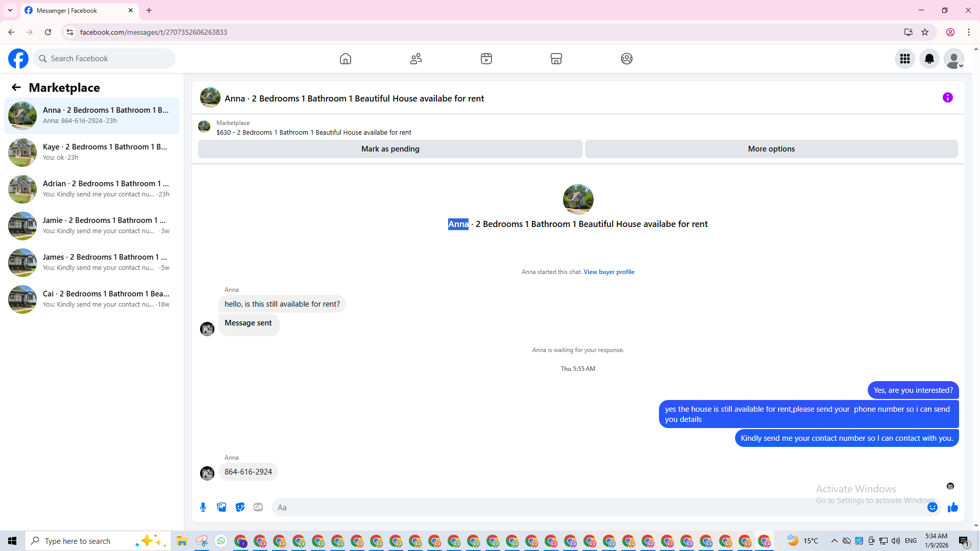Go to Facebook Home tab
This screenshot has width=980, height=551.
tap(346, 59)
